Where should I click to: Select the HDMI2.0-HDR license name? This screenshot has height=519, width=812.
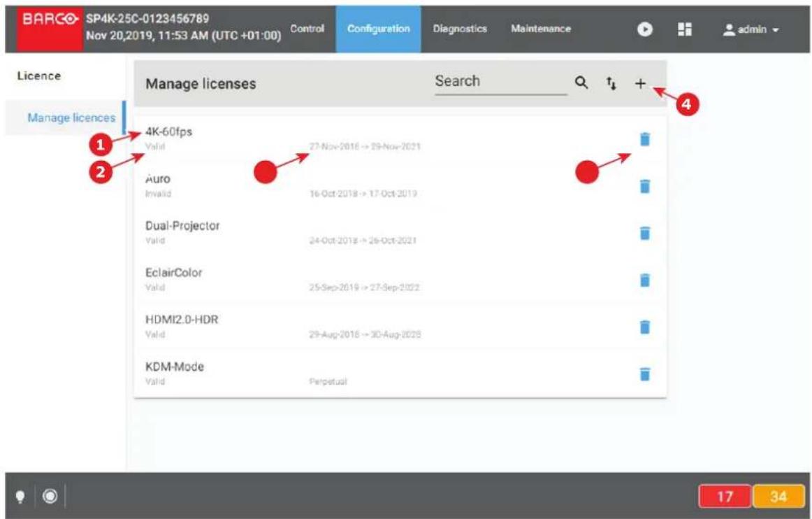(x=182, y=320)
